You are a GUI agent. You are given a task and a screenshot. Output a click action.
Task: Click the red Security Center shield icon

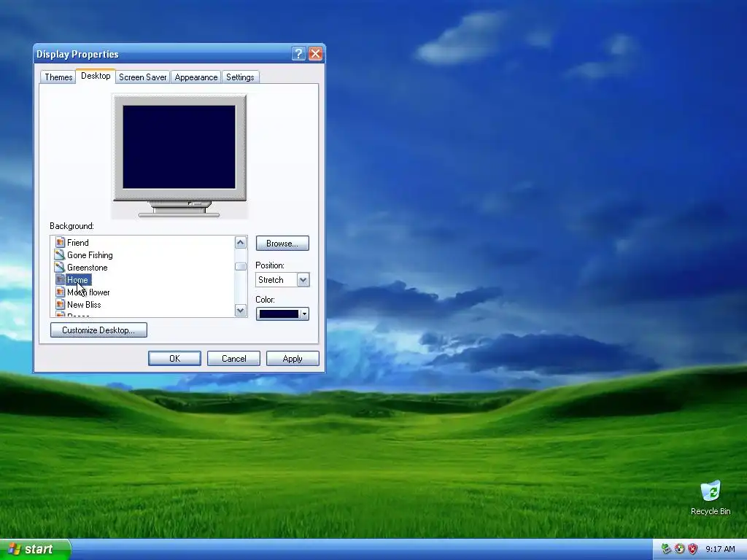tap(693, 549)
